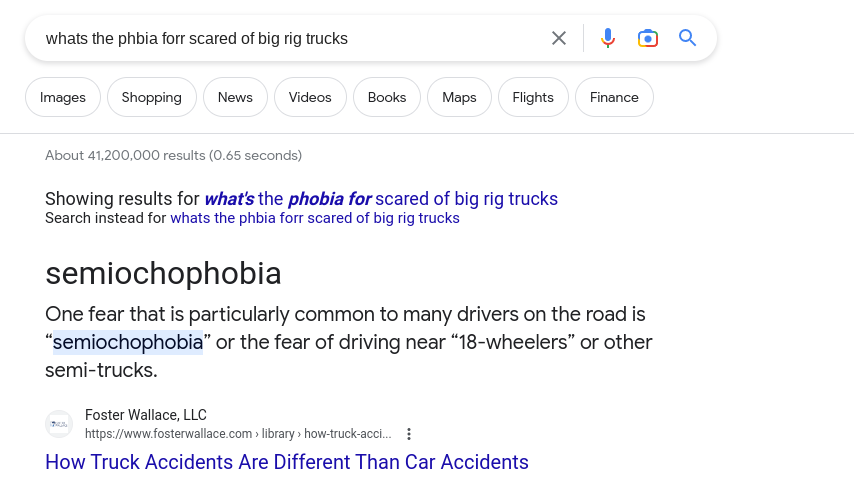854x494 pixels.
Task: Switch to the Shopping filter
Action: [151, 97]
